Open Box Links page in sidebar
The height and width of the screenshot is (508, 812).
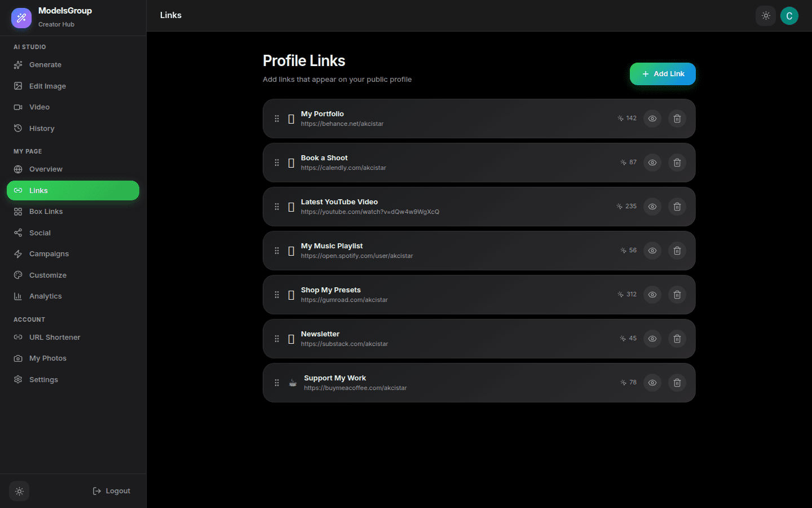tap(46, 212)
